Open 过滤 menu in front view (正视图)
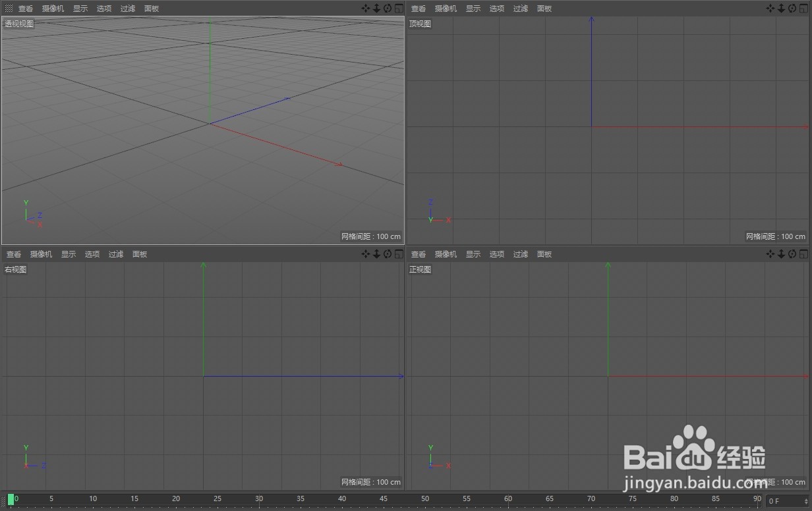This screenshot has height=511, width=812. (521, 254)
